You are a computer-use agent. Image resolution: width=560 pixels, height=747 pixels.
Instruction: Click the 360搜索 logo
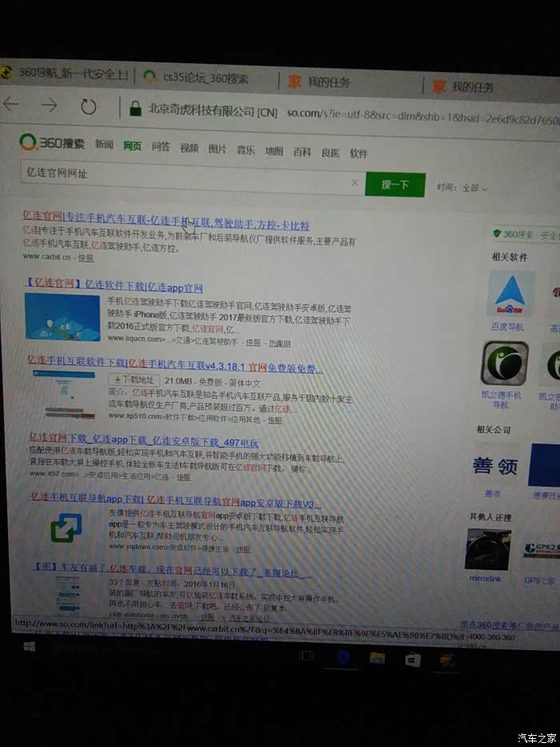(x=51, y=142)
